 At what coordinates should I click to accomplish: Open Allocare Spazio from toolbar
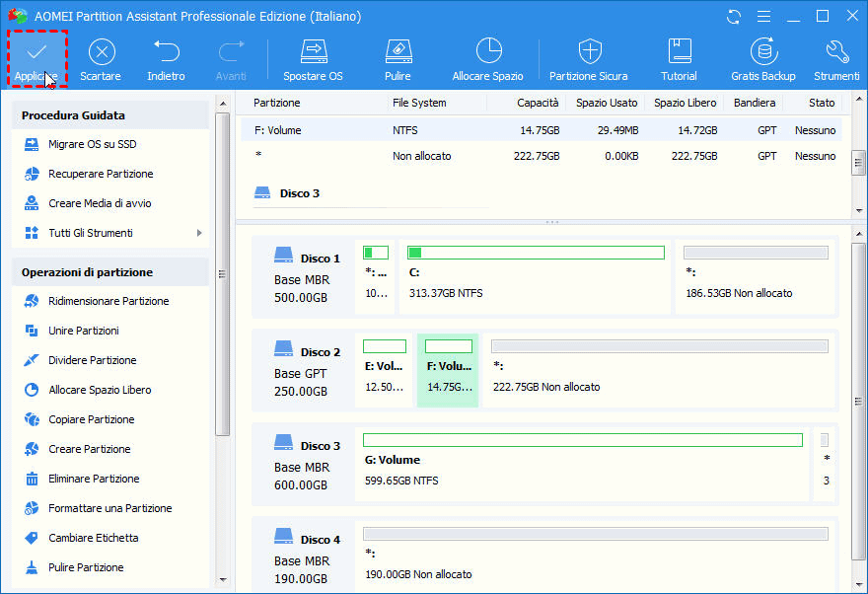[487, 59]
